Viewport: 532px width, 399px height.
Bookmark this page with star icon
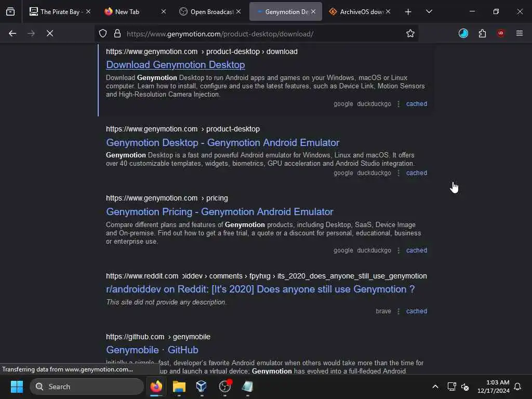tap(410, 33)
